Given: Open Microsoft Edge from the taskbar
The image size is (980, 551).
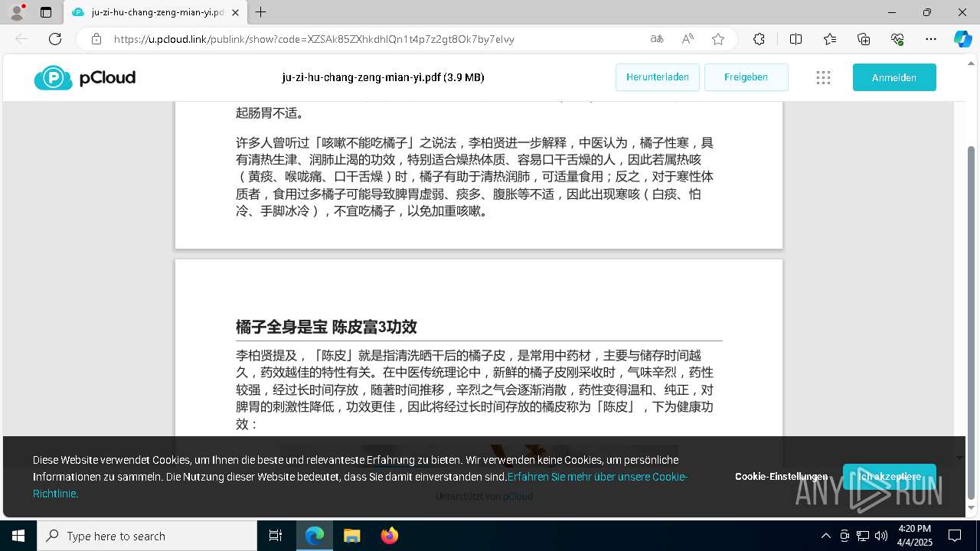Looking at the screenshot, I should 315,536.
